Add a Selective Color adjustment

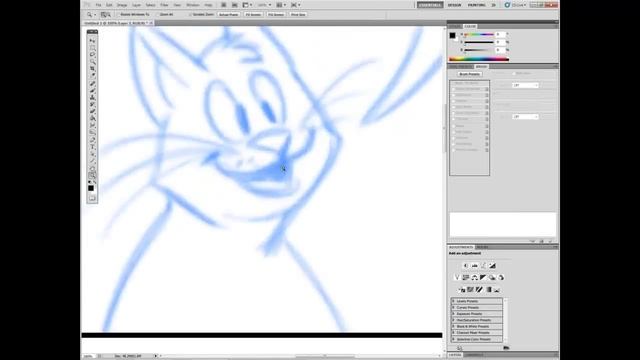(497, 290)
